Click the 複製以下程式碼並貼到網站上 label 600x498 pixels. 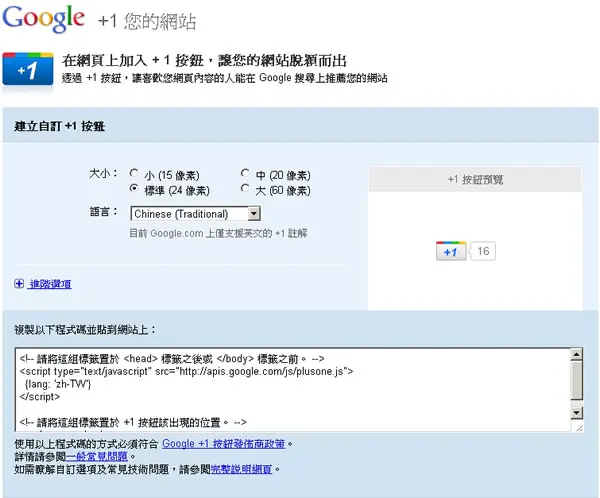point(85,330)
